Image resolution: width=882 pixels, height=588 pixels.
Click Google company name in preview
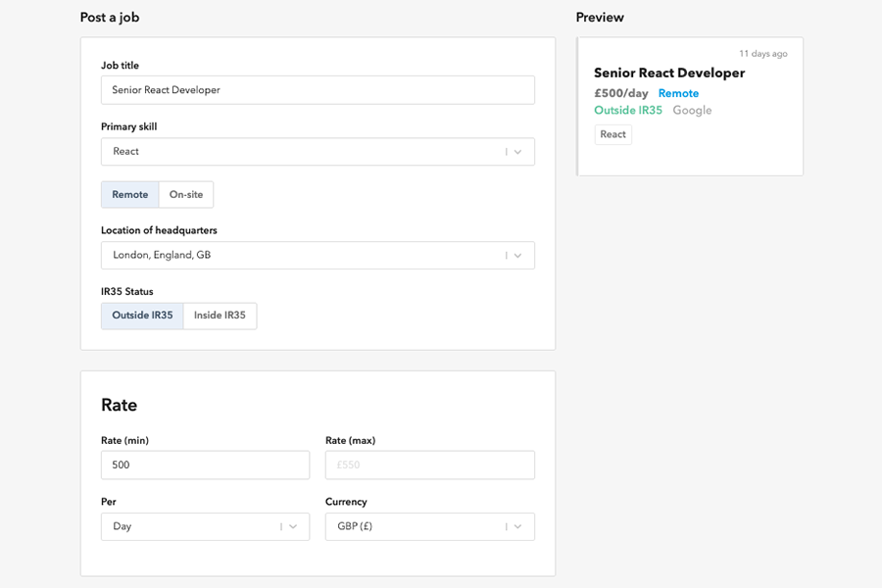pos(692,111)
